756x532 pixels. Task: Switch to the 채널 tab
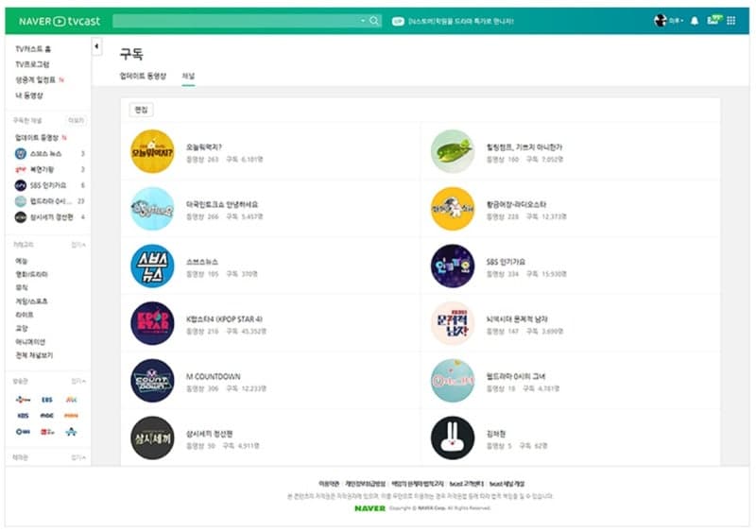(188, 77)
